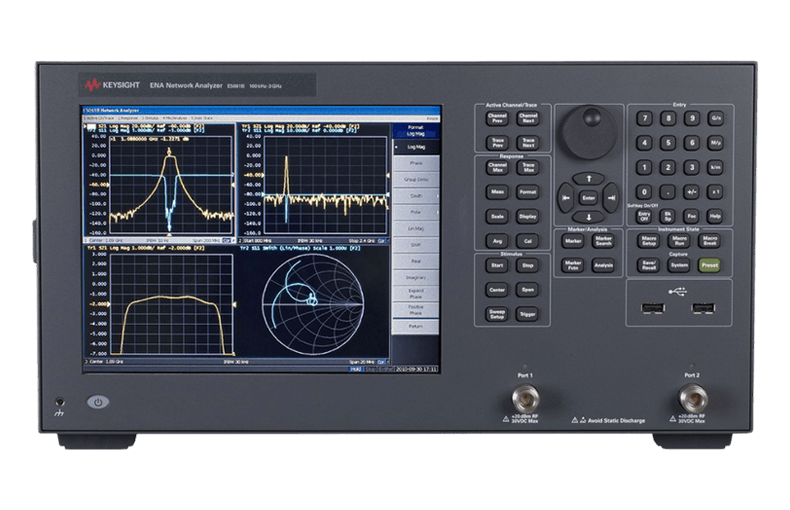Push the Format key in Response group
Viewport: 790px width, 510px height.
[528, 192]
